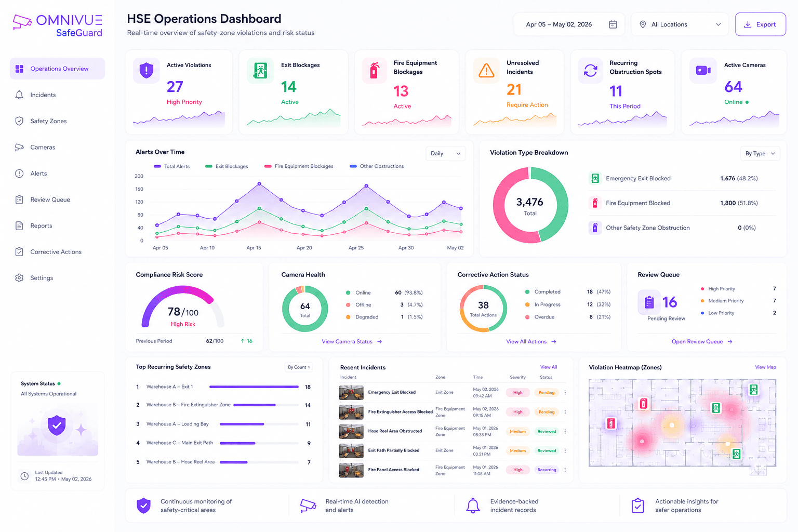Toggle the Total Alerts legend series
The height and width of the screenshot is (532, 798).
tap(172, 166)
